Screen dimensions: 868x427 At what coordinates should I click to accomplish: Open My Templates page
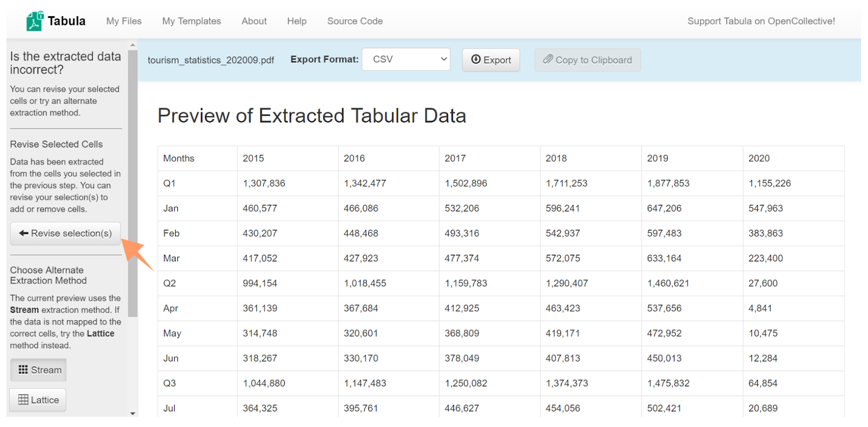(192, 21)
